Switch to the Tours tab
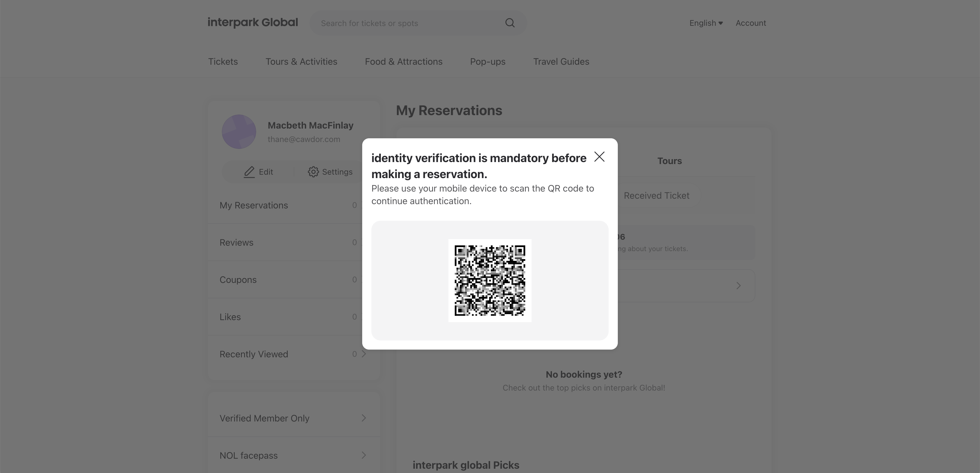980x473 pixels. click(669, 161)
